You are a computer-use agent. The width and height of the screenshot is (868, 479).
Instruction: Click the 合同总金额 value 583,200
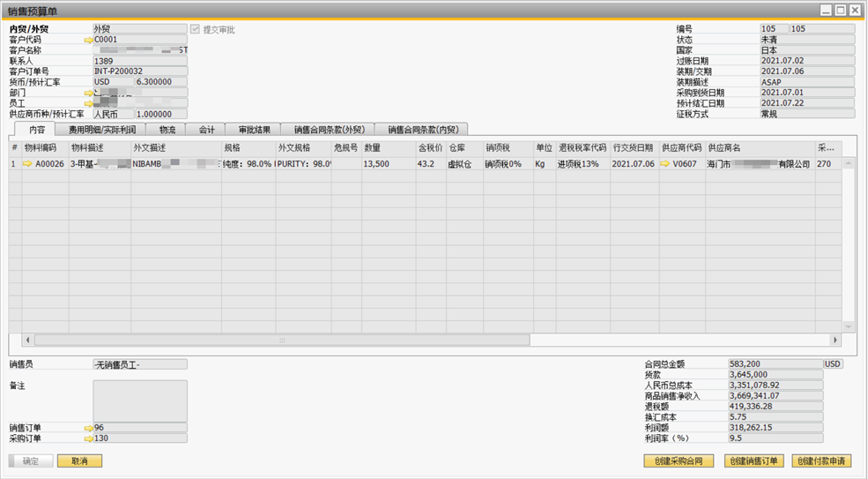click(x=775, y=364)
